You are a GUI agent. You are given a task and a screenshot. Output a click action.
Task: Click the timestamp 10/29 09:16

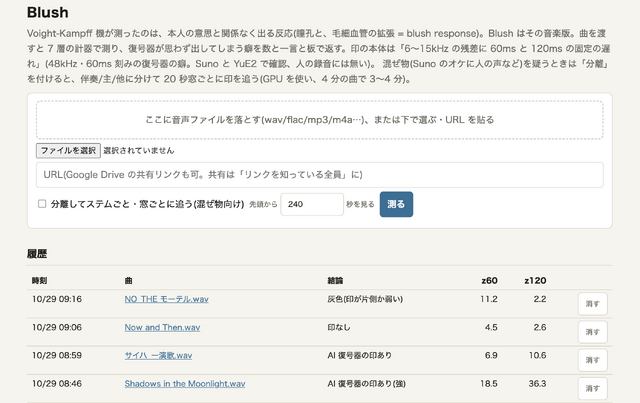(57, 299)
